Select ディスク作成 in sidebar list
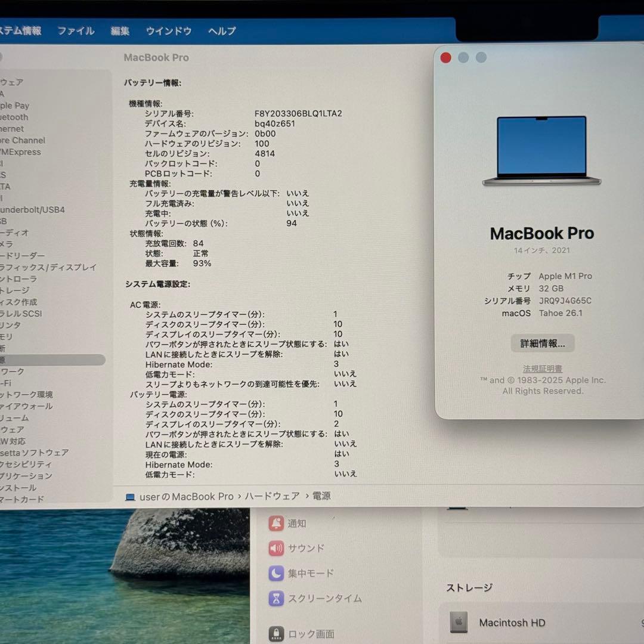The image size is (644, 644). (18, 302)
